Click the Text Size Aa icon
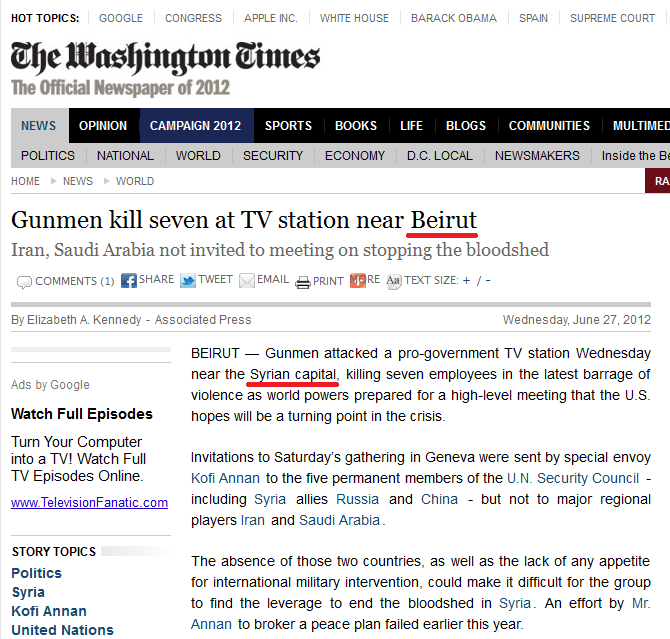This screenshot has width=670, height=639. click(x=394, y=281)
